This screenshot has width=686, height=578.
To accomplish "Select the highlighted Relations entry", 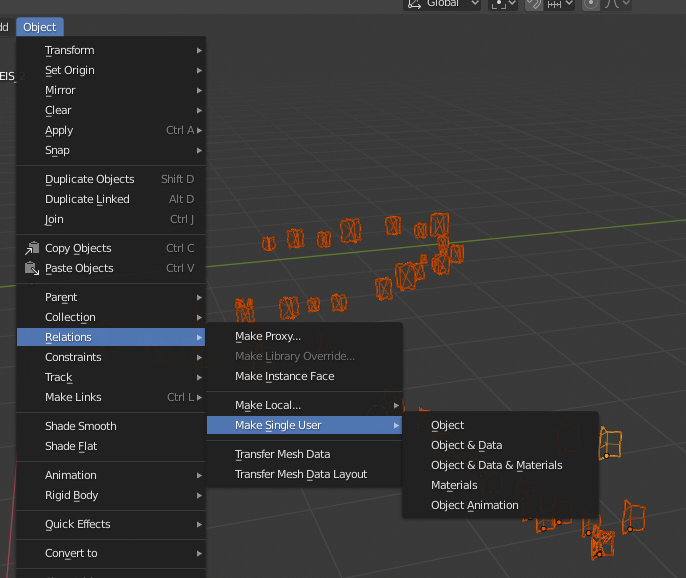I will (x=111, y=337).
